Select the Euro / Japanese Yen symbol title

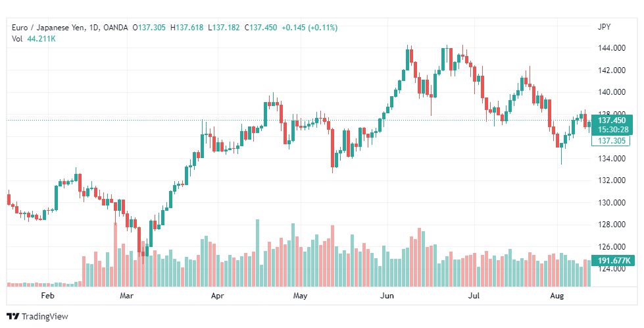[49, 28]
